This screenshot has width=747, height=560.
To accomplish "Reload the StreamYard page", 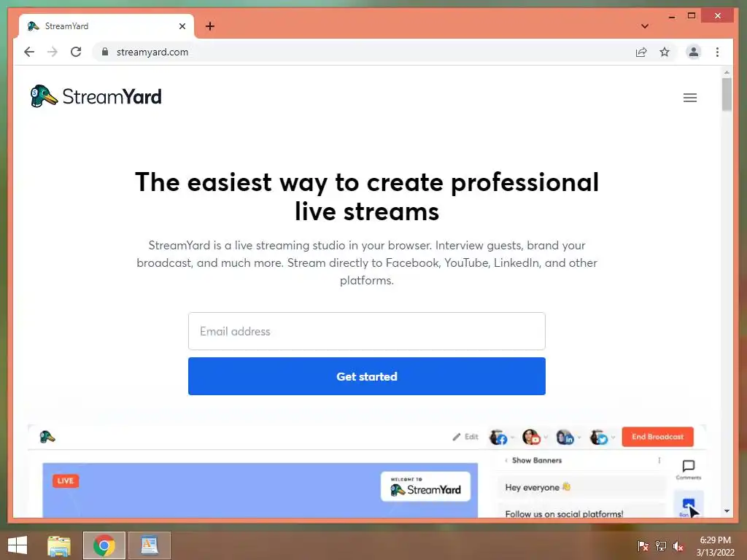I will coord(76,52).
